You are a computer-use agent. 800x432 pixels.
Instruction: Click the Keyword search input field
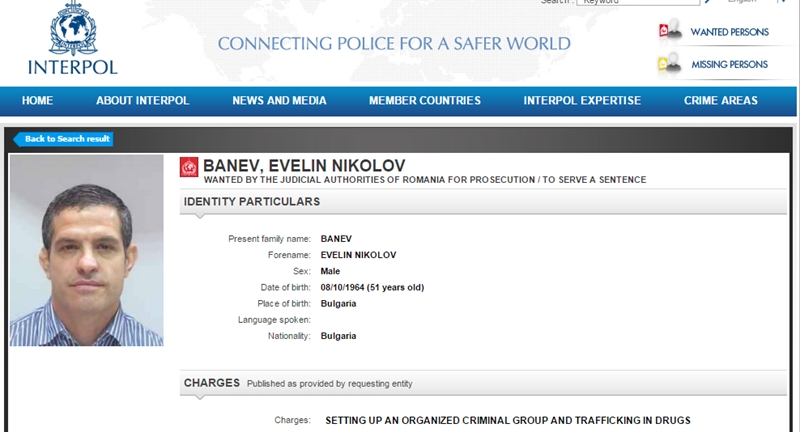[x=637, y=2]
